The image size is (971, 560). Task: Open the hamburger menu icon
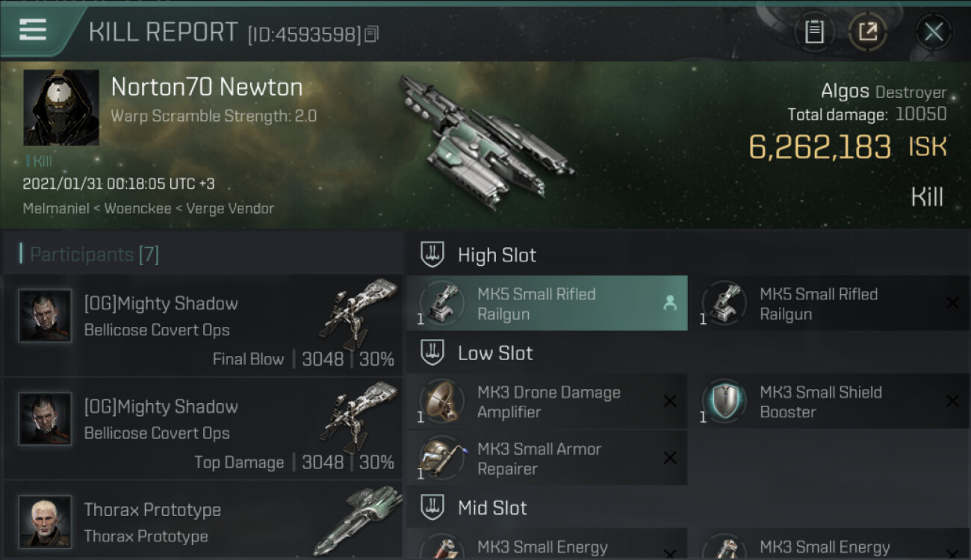point(33,30)
